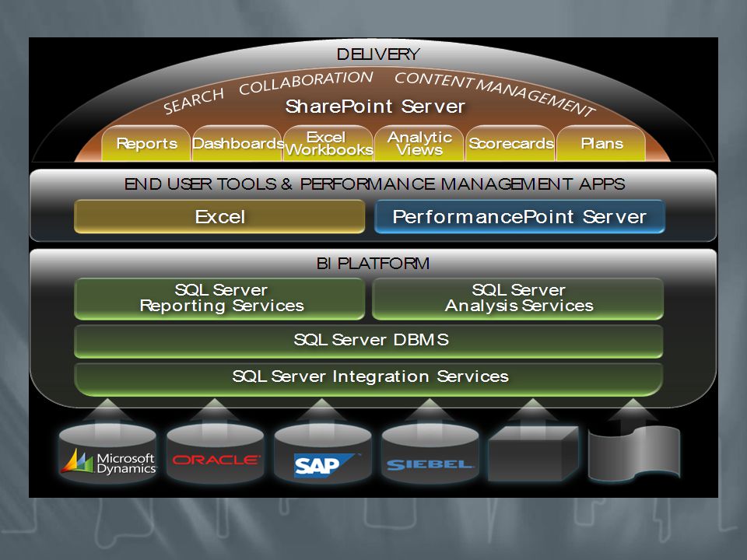Image resolution: width=747 pixels, height=560 pixels.
Task: Click the SAP logo cylinder
Action: [323, 455]
